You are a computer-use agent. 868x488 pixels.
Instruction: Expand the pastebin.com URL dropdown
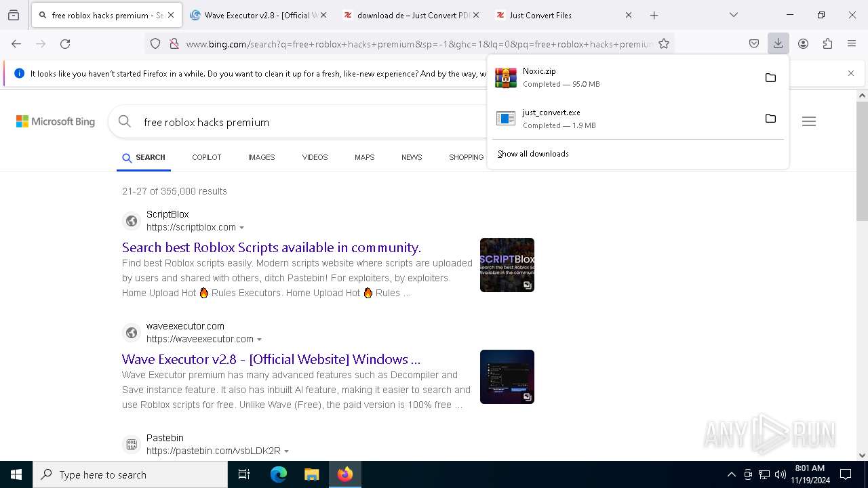pyautogui.click(x=287, y=451)
